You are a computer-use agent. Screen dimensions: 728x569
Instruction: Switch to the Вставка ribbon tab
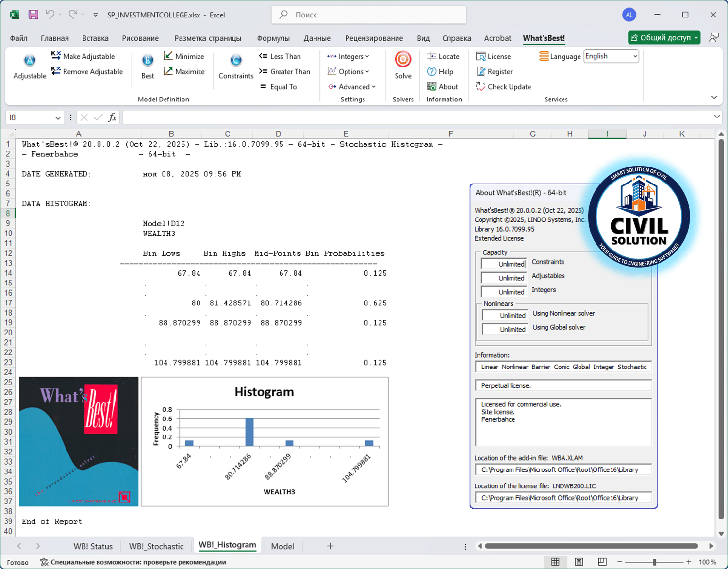[x=95, y=38]
